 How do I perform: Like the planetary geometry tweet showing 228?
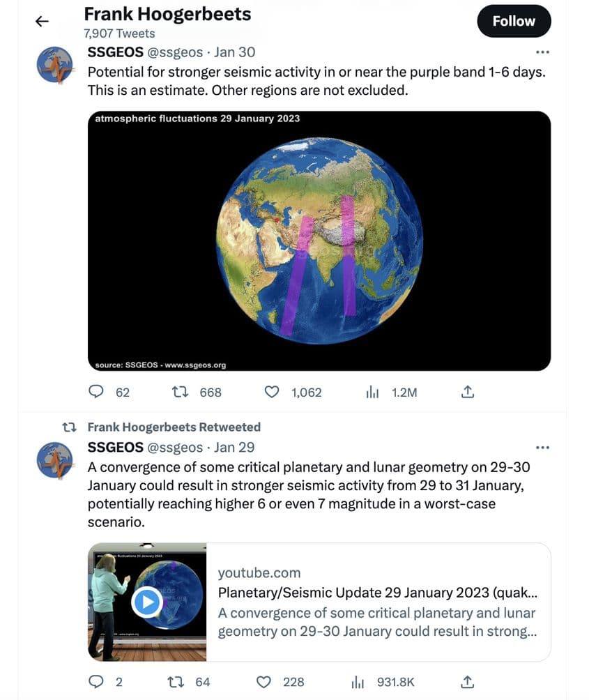click(x=265, y=681)
